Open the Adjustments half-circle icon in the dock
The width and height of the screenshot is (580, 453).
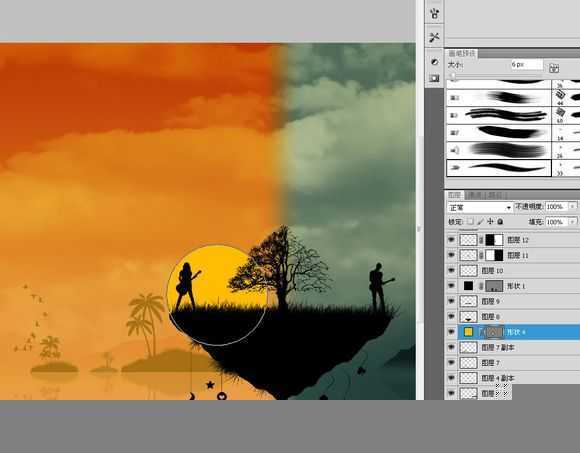coord(435,61)
